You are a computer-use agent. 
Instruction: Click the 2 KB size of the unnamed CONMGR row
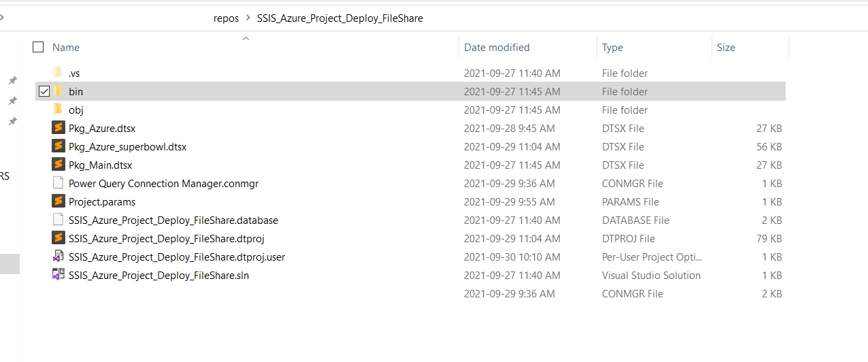click(771, 293)
